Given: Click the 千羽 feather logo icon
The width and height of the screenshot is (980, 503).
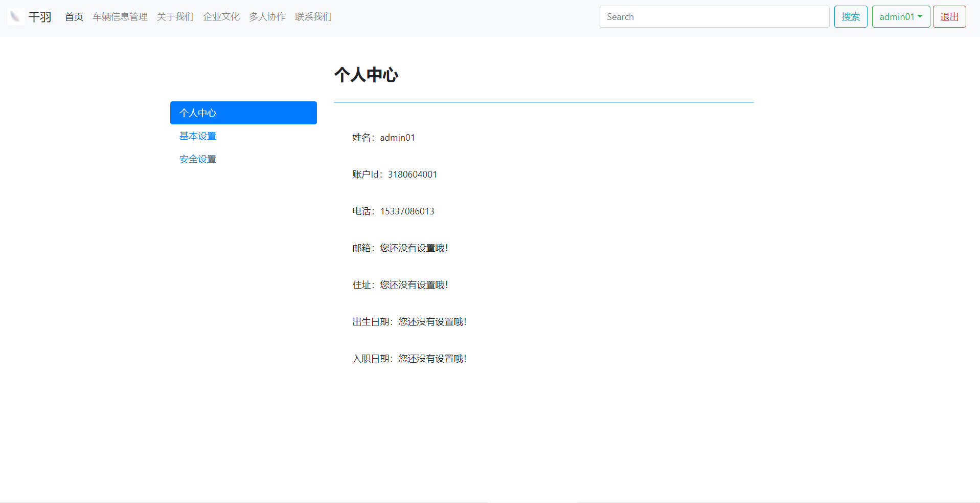Looking at the screenshot, I should coord(16,16).
